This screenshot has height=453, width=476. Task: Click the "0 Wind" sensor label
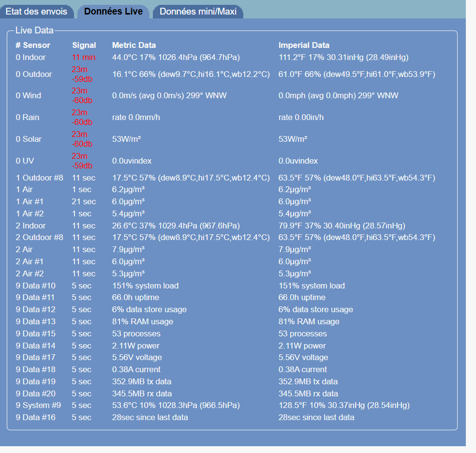28,96
